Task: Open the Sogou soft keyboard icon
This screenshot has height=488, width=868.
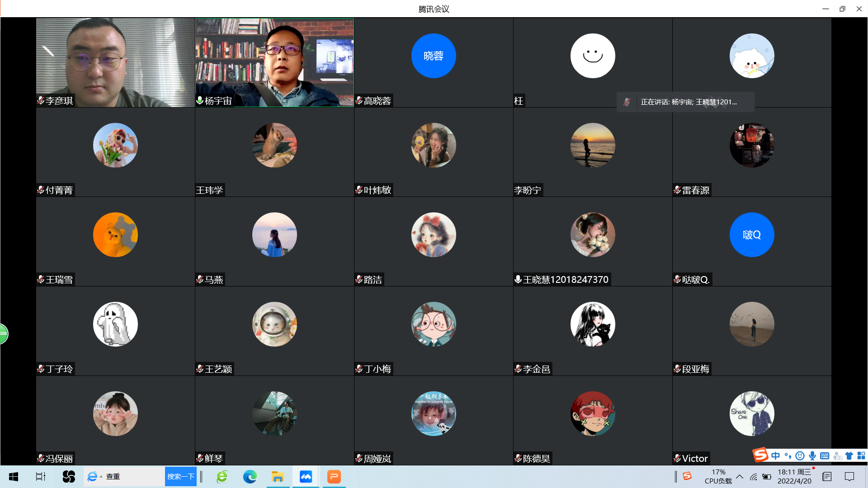Action: point(825,455)
